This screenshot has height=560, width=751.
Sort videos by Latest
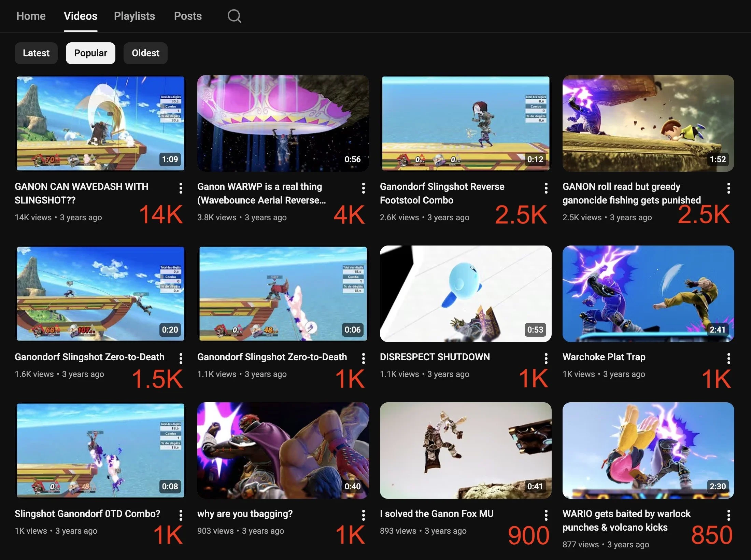coord(36,53)
